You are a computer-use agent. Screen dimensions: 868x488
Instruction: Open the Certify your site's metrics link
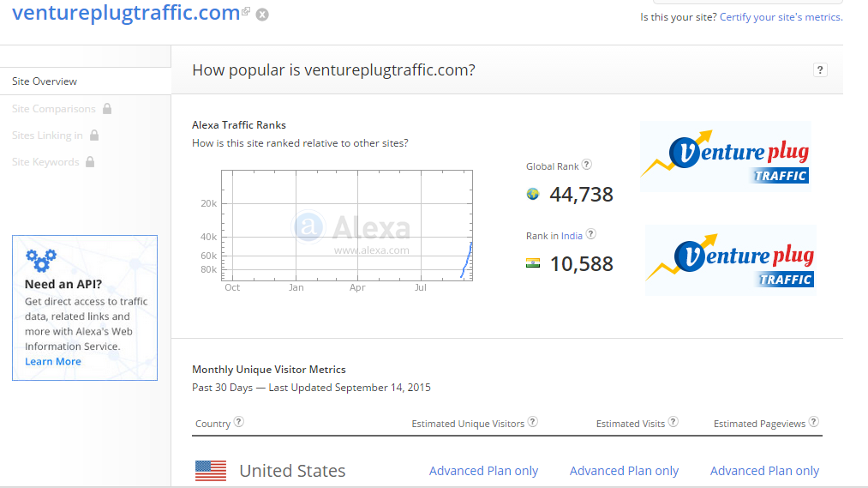pos(781,17)
